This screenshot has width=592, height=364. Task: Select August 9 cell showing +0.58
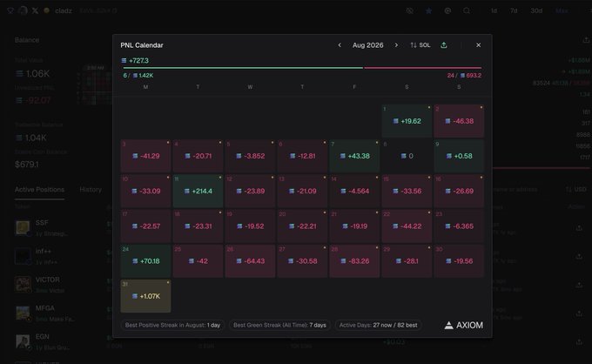tap(459, 156)
